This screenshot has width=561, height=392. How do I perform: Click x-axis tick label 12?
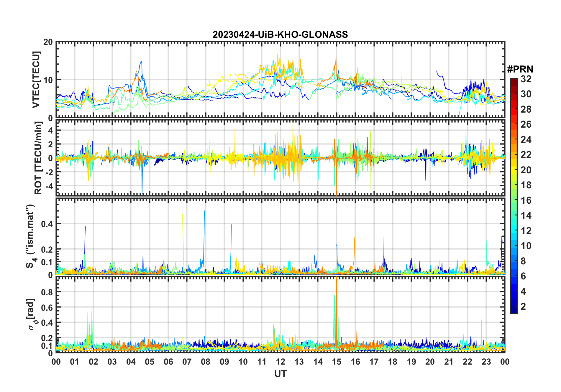coord(280,362)
